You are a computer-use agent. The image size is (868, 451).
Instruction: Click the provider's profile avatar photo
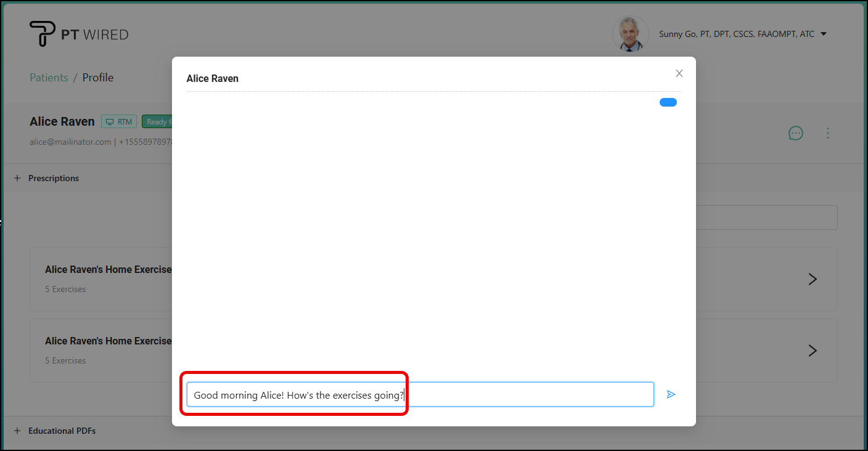(630, 34)
